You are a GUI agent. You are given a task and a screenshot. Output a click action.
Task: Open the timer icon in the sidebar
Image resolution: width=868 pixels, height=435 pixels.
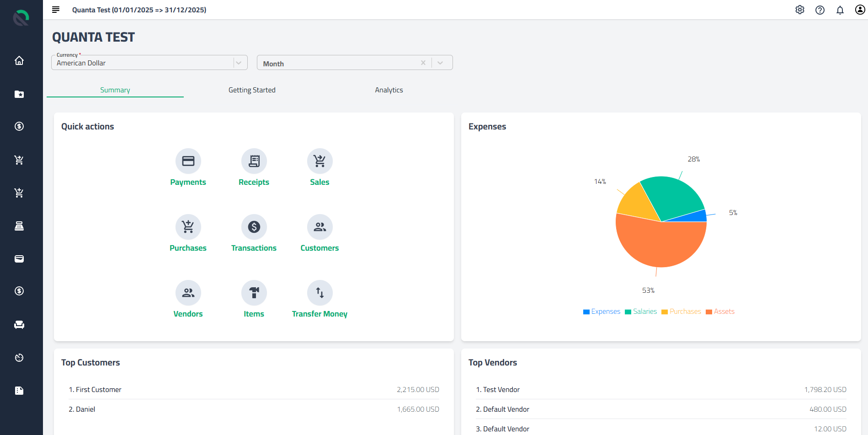click(19, 357)
